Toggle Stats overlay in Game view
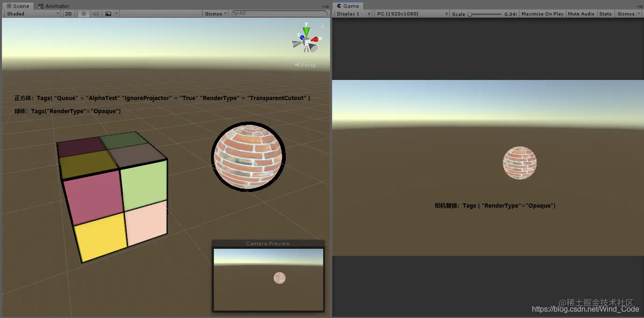The width and height of the screenshot is (644, 318). (x=605, y=14)
